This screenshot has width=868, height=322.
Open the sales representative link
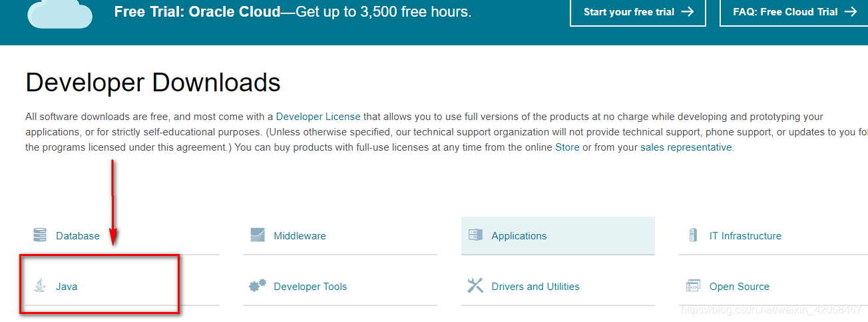coord(686,147)
